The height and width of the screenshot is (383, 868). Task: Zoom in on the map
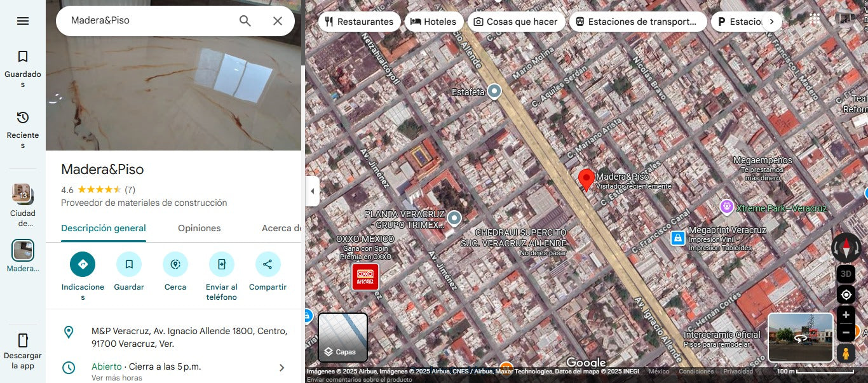(846, 315)
